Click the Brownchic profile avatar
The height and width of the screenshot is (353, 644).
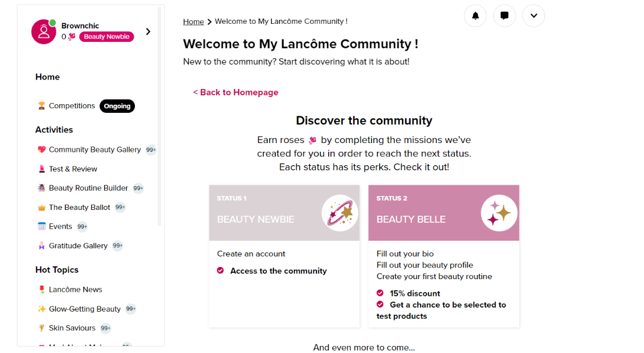coord(44,31)
